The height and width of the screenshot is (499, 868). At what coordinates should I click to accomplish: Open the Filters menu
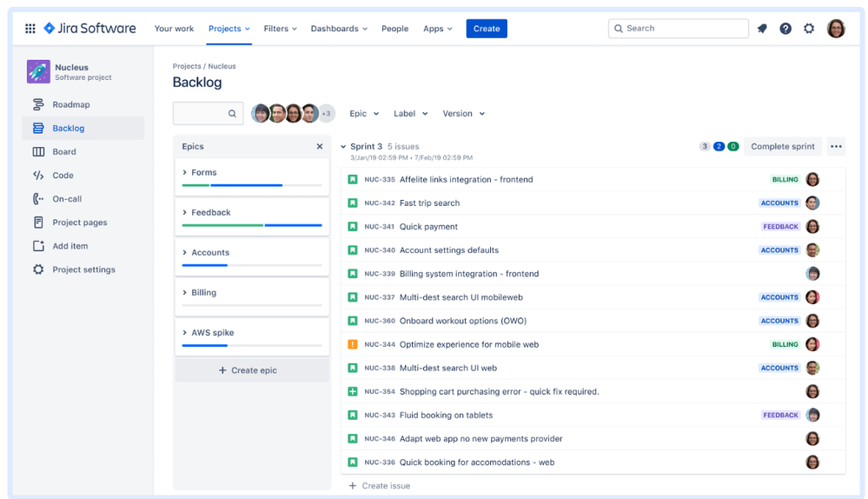coord(280,28)
